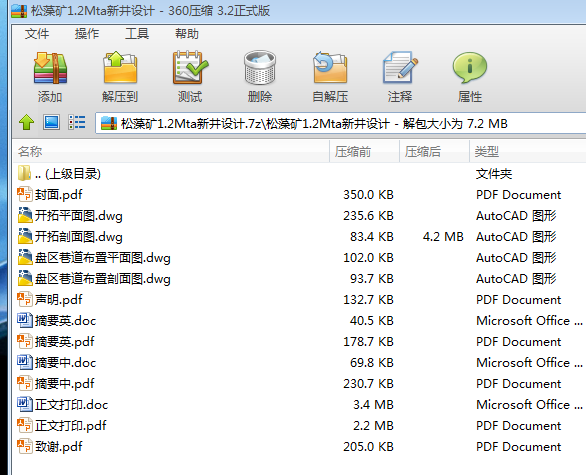The width and height of the screenshot is (586, 475).
Task: Sort by the 名称 column header
Action: point(171,151)
